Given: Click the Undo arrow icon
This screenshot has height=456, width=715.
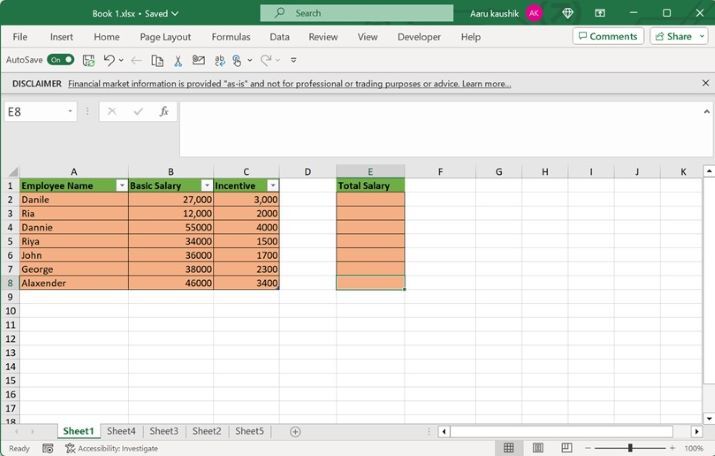Looking at the screenshot, I should coord(109,60).
